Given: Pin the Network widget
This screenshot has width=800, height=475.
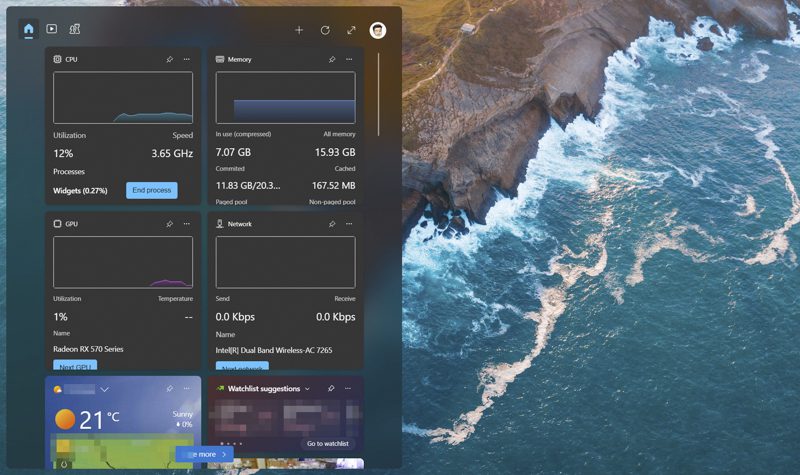Looking at the screenshot, I should pyautogui.click(x=332, y=223).
